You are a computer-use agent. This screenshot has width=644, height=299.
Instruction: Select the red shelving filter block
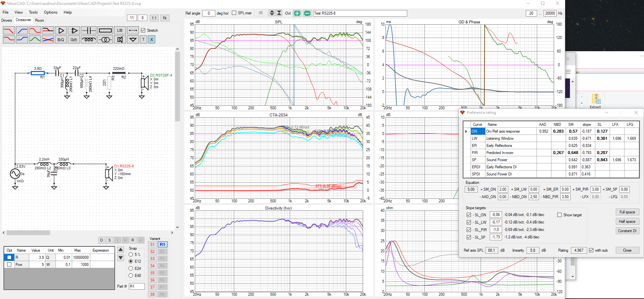pyautogui.click(x=9, y=40)
